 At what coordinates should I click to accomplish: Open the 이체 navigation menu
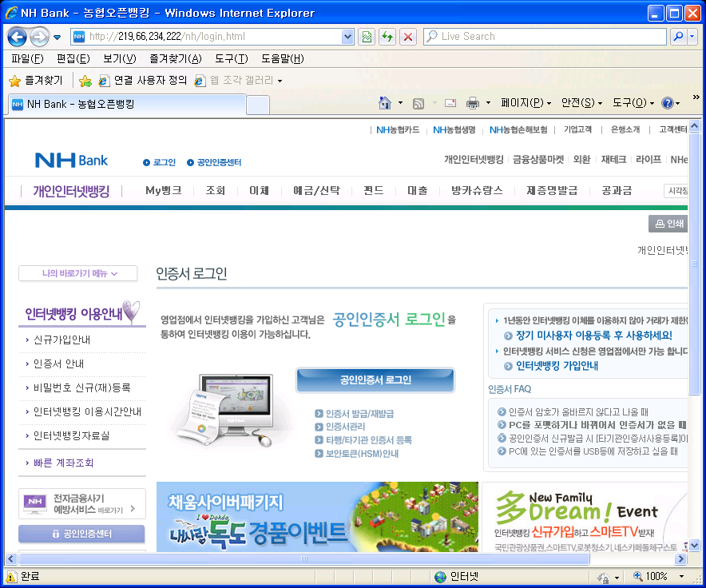tap(259, 191)
